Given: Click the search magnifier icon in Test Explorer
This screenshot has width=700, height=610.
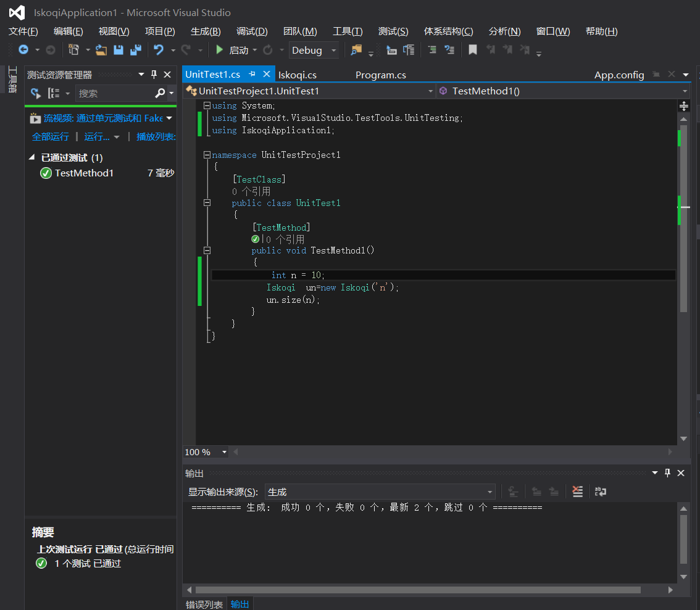Looking at the screenshot, I should point(160,93).
